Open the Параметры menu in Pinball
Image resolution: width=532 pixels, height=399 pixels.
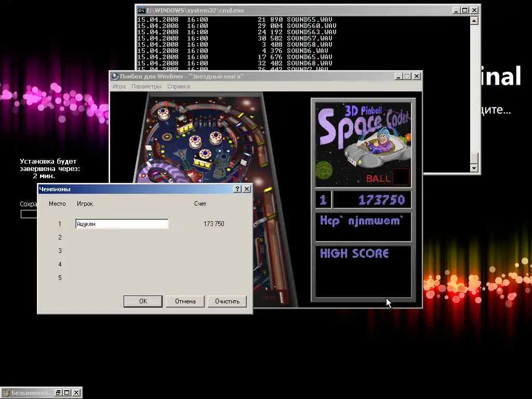146,87
